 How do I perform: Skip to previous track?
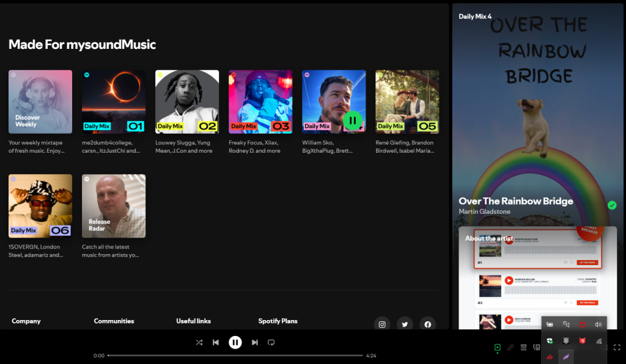click(216, 343)
